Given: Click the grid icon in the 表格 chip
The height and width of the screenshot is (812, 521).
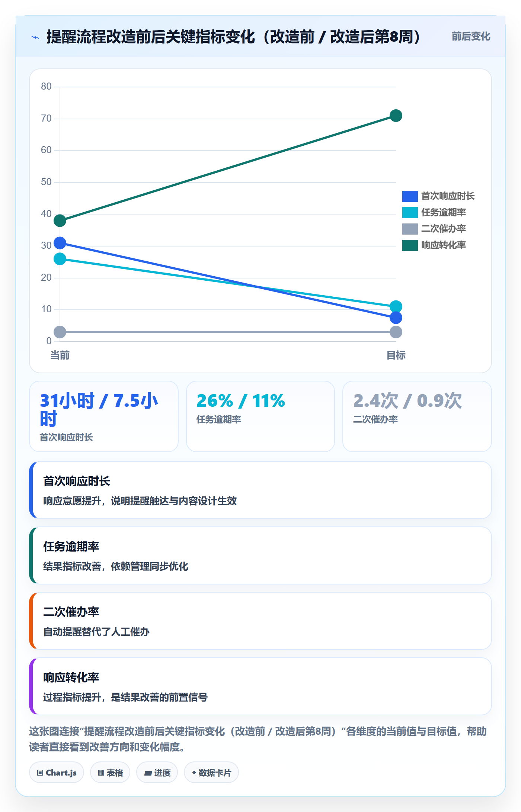Looking at the screenshot, I should pos(101,773).
